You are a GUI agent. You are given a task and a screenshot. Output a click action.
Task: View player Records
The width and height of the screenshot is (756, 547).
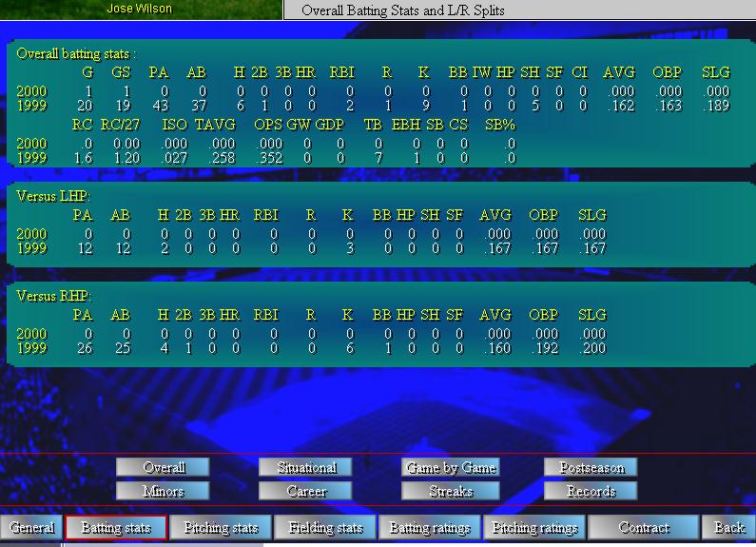coord(591,491)
